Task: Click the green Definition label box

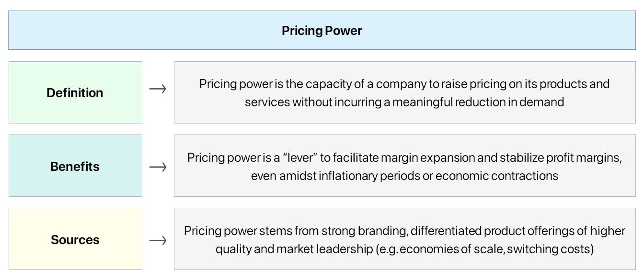Action: [x=75, y=92]
